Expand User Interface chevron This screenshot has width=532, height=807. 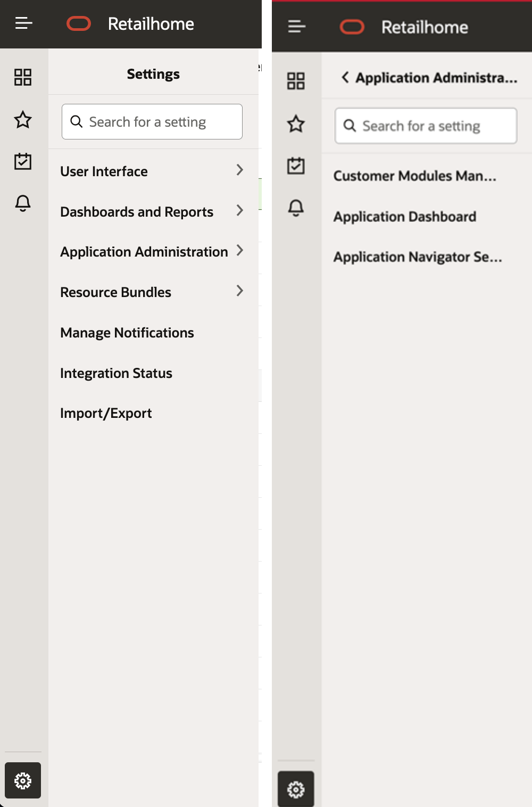[240, 170]
